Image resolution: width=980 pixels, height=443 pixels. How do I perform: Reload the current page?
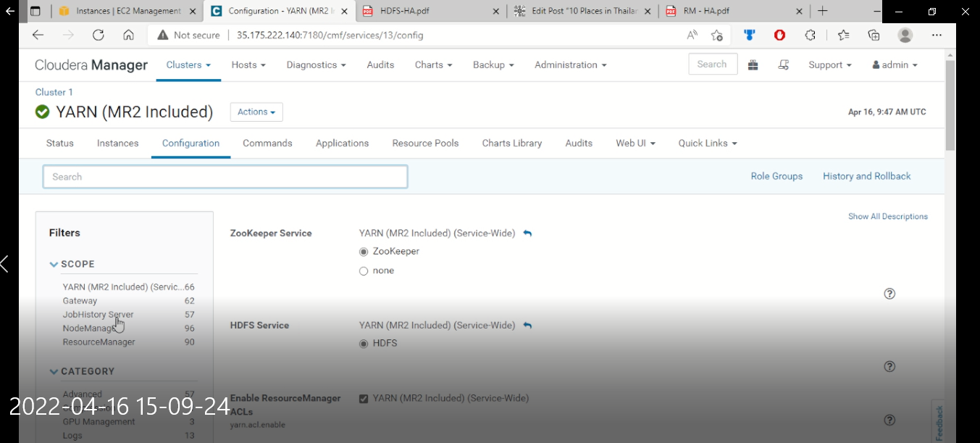point(99,35)
